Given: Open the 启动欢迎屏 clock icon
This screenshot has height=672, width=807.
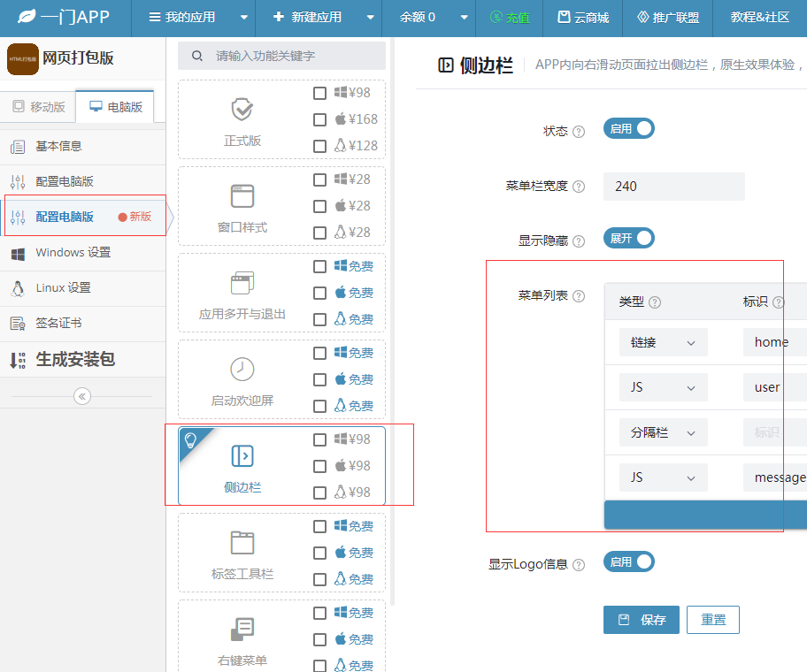Looking at the screenshot, I should (242, 370).
